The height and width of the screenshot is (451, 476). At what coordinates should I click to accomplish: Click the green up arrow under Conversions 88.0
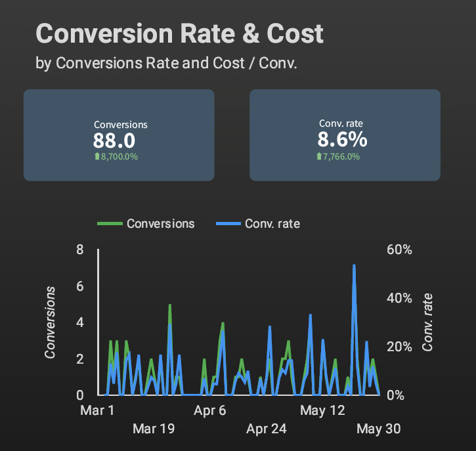click(x=97, y=157)
